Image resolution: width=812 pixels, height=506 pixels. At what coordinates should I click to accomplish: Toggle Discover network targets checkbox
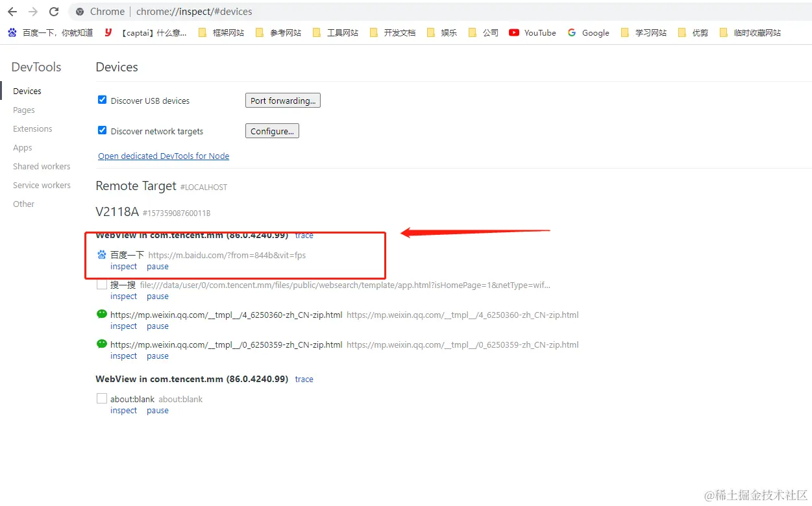(102, 130)
